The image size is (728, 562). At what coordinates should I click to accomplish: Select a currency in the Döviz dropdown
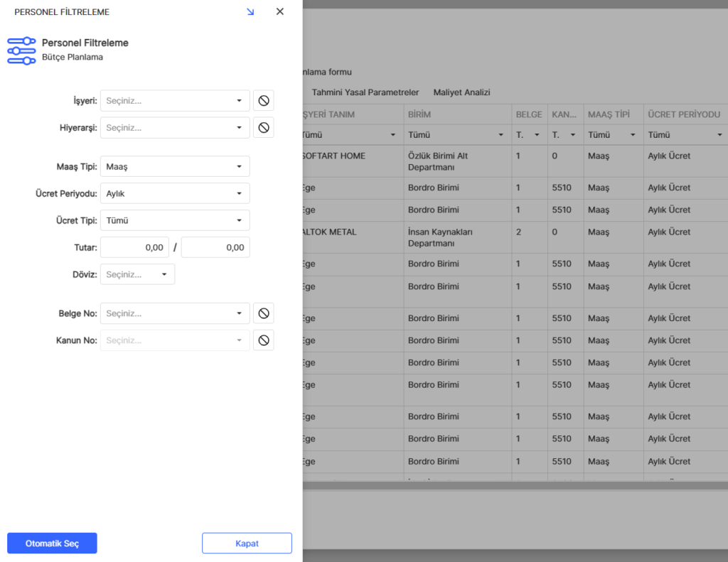pyautogui.click(x=137, y=274)
